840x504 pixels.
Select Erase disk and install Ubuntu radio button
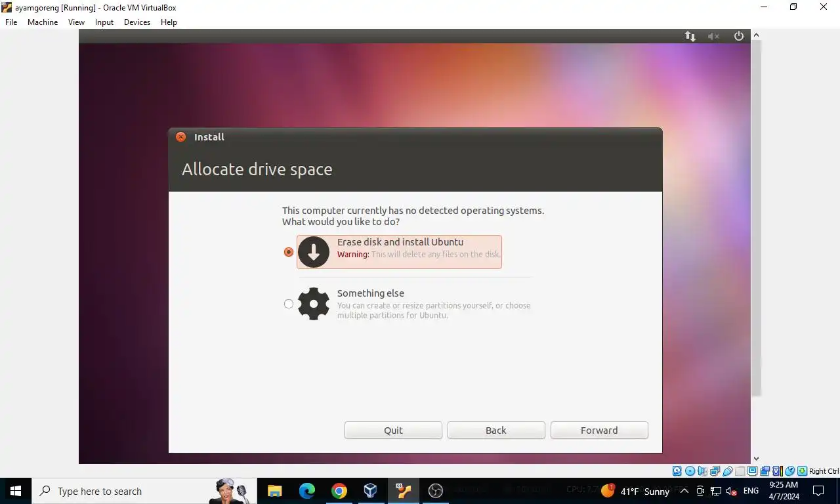(x=288, y=252)
